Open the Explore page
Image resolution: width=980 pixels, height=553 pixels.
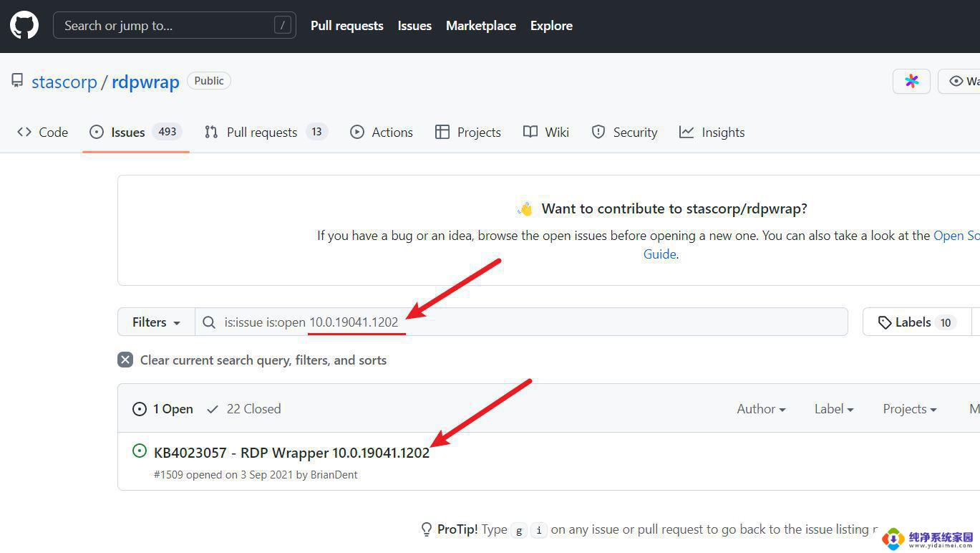[551, 26]
